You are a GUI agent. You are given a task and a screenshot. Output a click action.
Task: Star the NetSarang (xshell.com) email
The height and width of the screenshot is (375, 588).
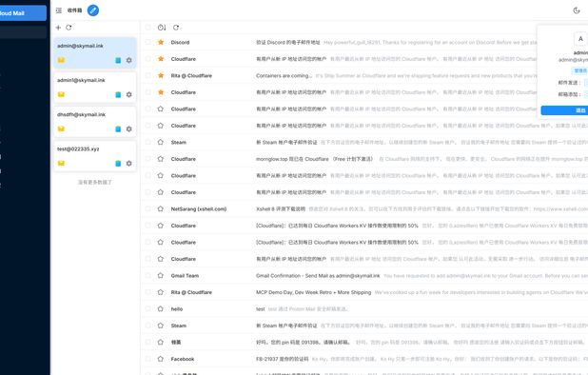tap(161, 208)
